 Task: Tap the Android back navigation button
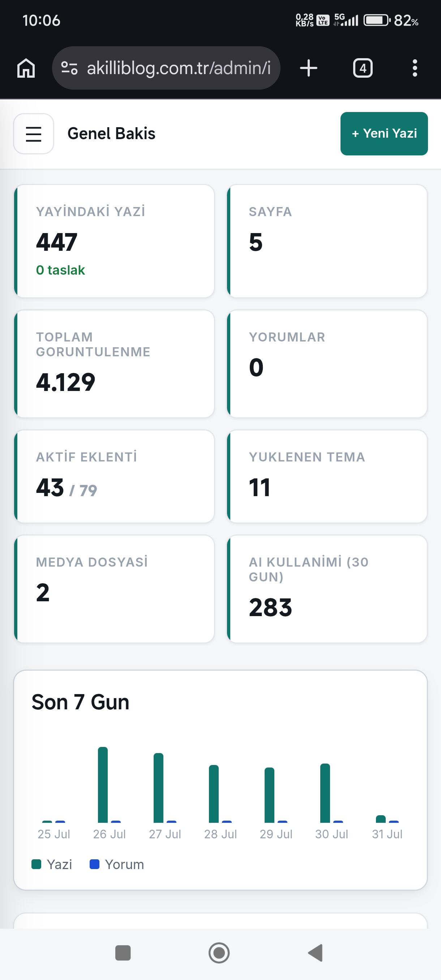coord(316,953)
